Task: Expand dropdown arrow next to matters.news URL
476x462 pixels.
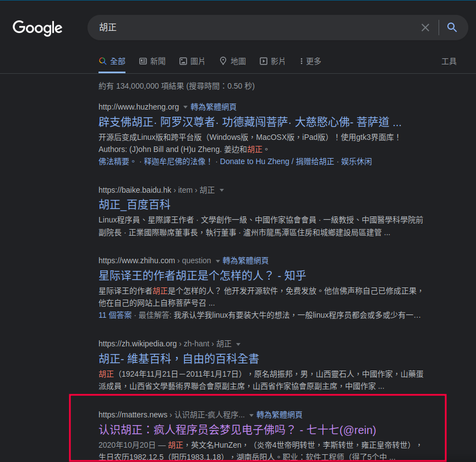Action: [251, 415]
